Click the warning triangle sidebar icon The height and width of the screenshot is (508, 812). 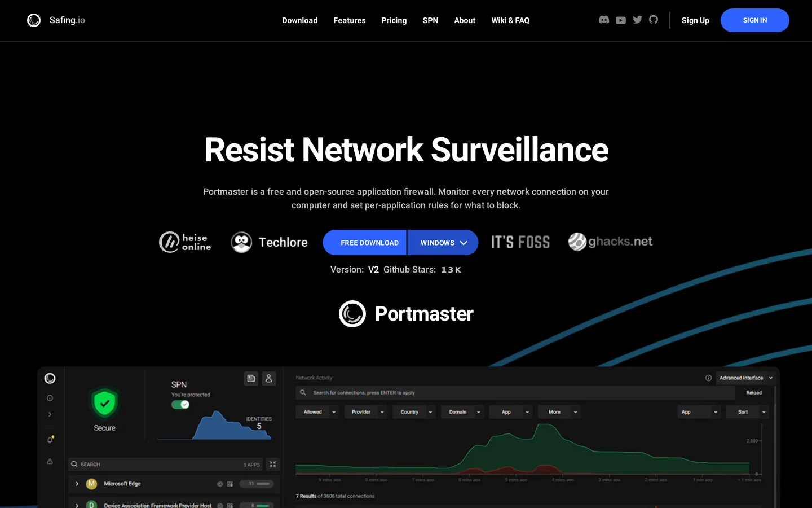tap(50, 461)
